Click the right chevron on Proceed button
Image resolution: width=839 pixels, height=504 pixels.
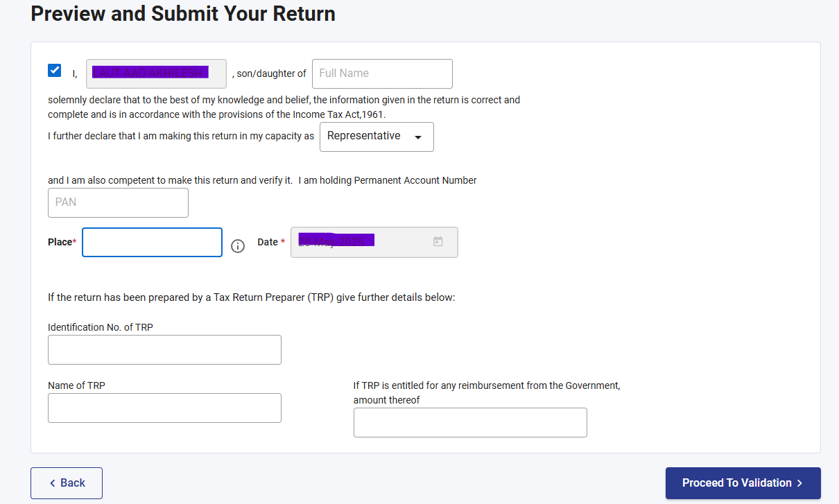point(799,483)
